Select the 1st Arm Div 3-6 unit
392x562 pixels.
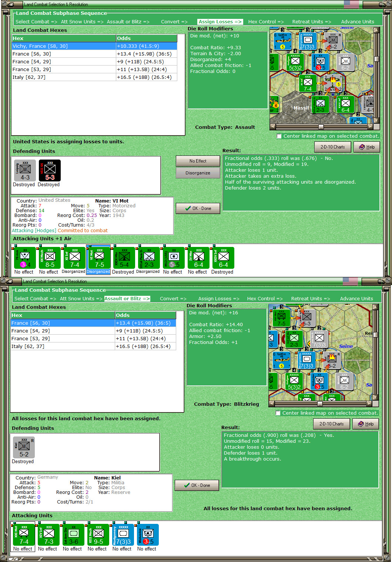point(73,535)
